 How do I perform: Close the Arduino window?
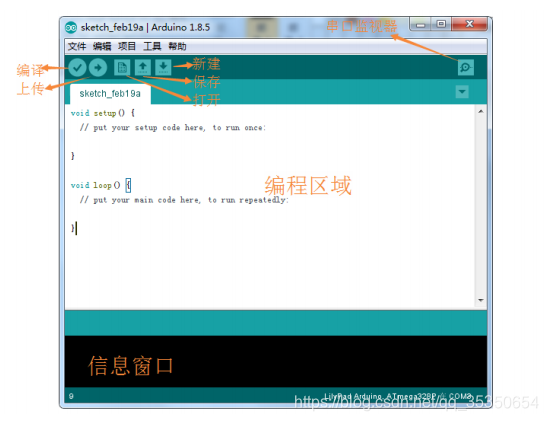[x=469, y=24]
